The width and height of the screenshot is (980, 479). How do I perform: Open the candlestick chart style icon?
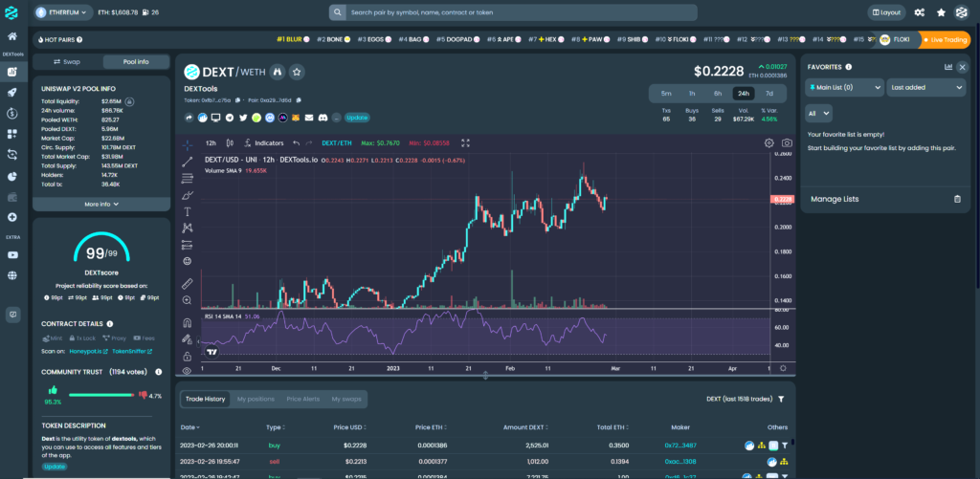tap(230, 143)
